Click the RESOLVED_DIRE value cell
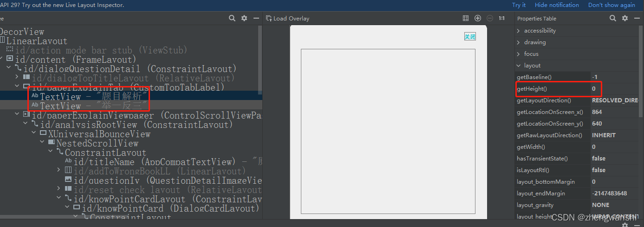Screen dimensions: 644x227 pos(615,100)
